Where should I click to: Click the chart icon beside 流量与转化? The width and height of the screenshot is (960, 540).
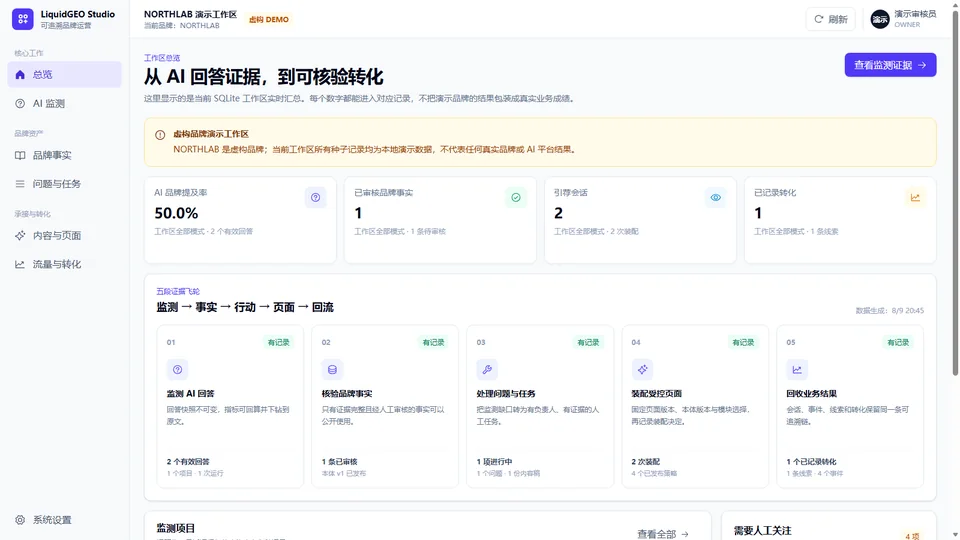point(20,264)
